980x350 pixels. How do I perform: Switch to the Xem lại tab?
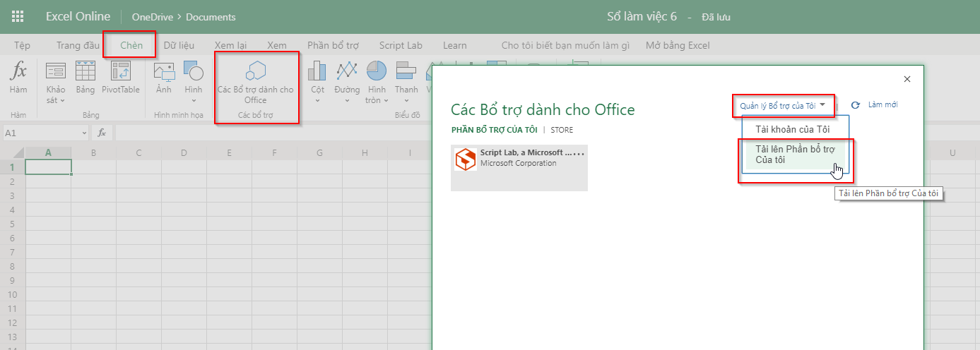(230, 45)
